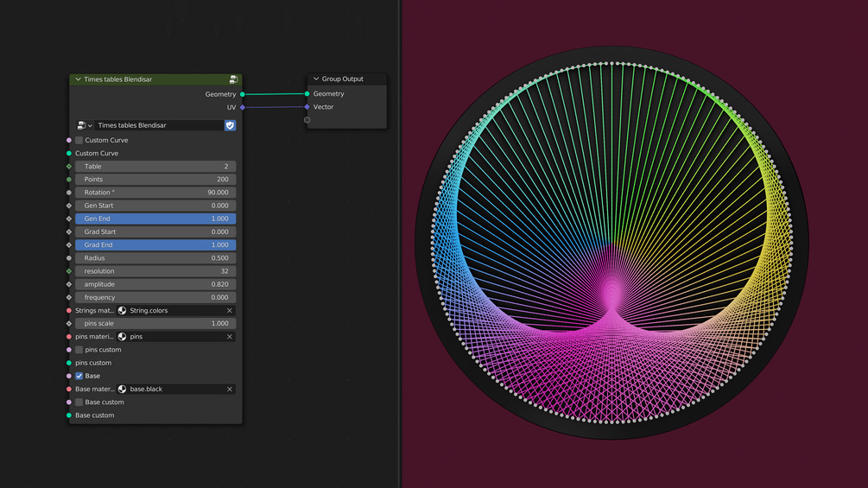Viewport: 868px width, 488px height.
Task: Click the frequency input socket diamond
Action: pyautogui.click(x=69, y=297)
